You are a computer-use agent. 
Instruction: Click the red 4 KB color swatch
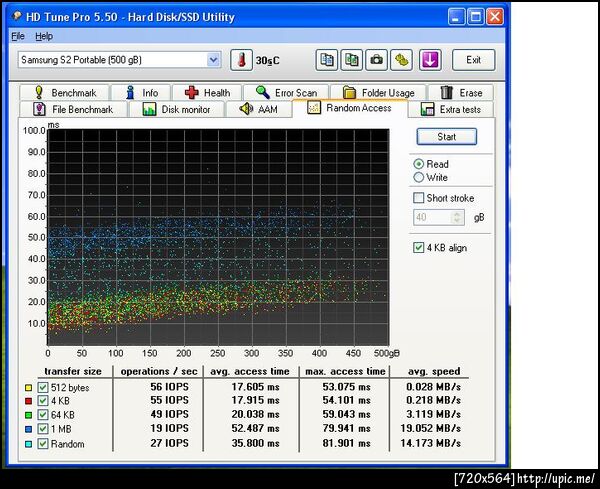(28, 401)
